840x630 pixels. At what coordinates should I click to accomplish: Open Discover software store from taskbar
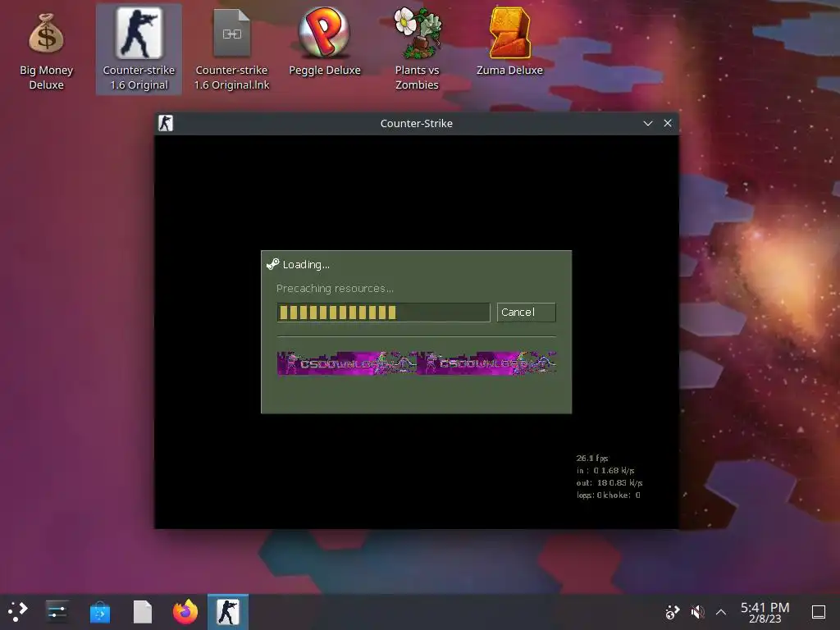pyautogui.click(x=99, y=612)
